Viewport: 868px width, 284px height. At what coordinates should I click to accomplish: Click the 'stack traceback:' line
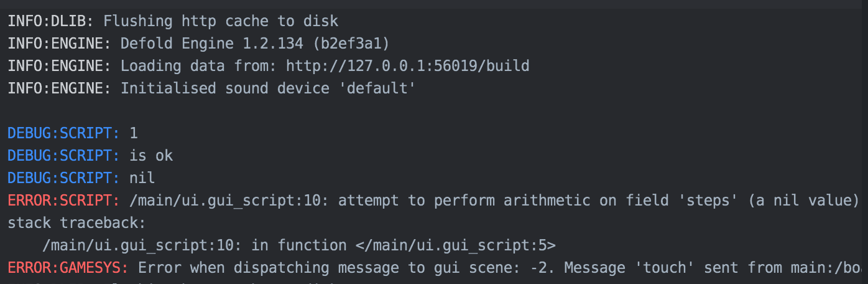click(77, 223)
